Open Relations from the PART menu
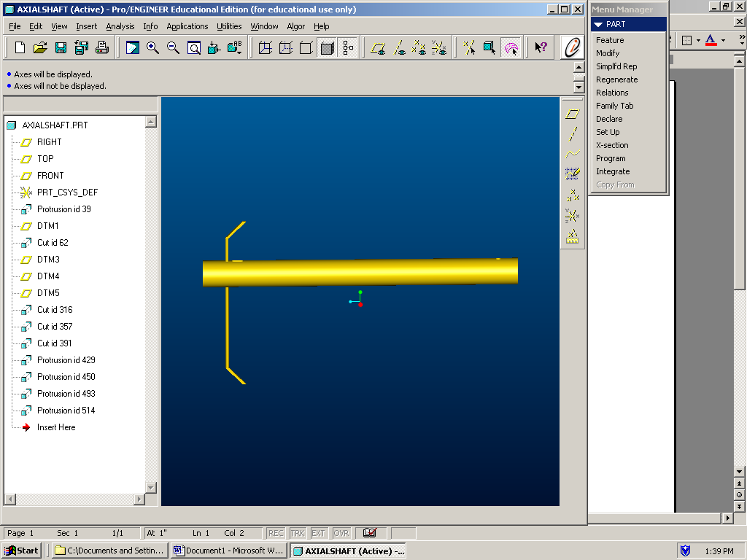747x560 pixels. coord(612,93)
